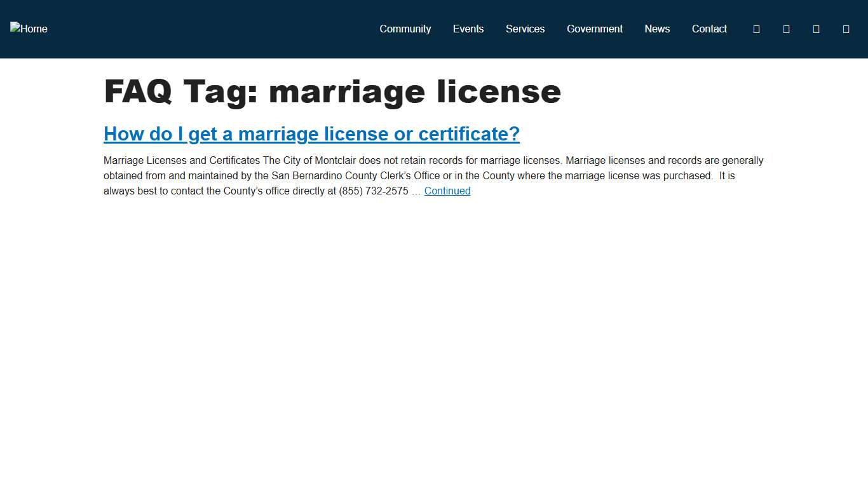
Task: Select News in the navigation bar
Action: tap(657, 29)
